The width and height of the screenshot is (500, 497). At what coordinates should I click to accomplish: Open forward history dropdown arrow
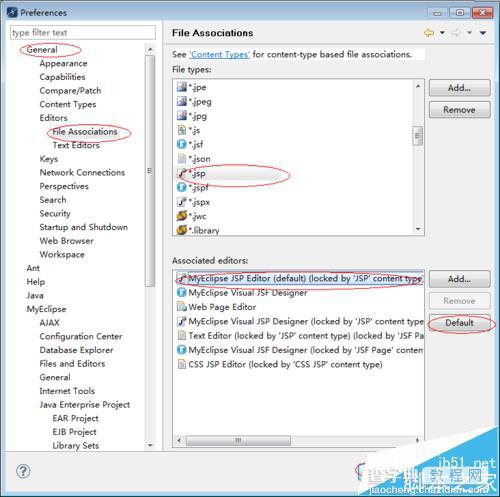click(x=469, y=33)
